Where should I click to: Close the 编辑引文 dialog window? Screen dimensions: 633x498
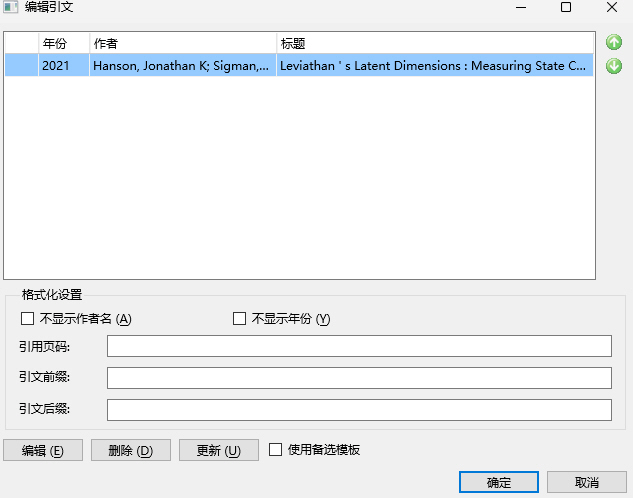click(611, 8)
